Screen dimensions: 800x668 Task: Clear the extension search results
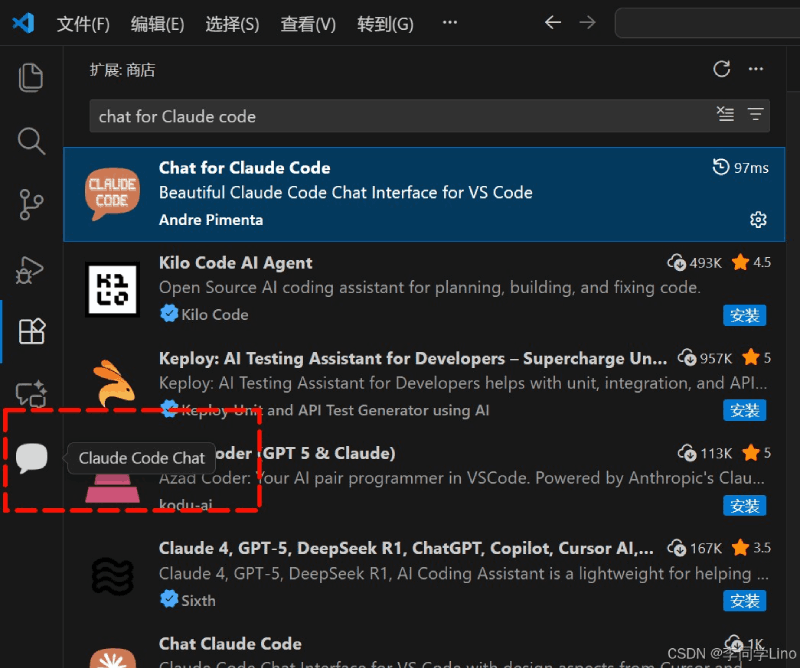[x=725, y=114]
